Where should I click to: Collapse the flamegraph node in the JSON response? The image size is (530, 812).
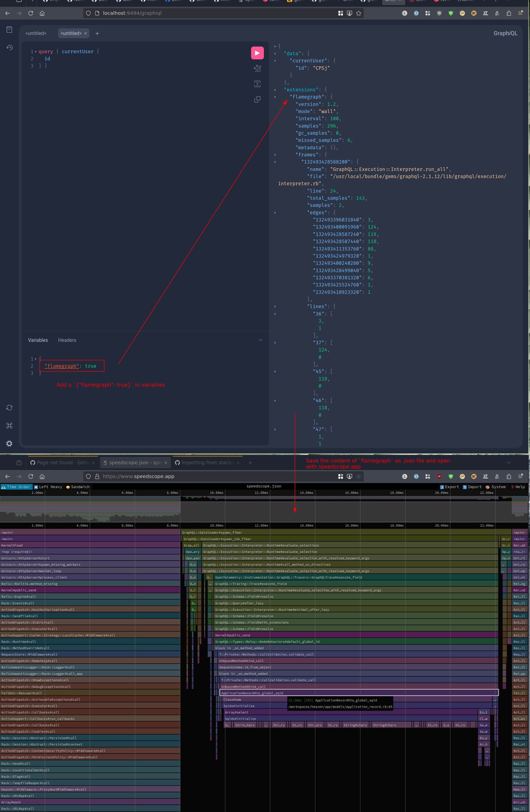(x=275, y=97)
